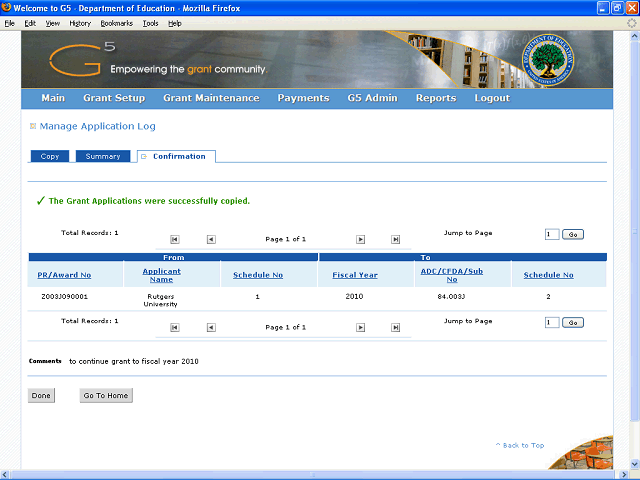Open the History menu
The height and width of the screenshot is (480, 640).
(80, 23)
